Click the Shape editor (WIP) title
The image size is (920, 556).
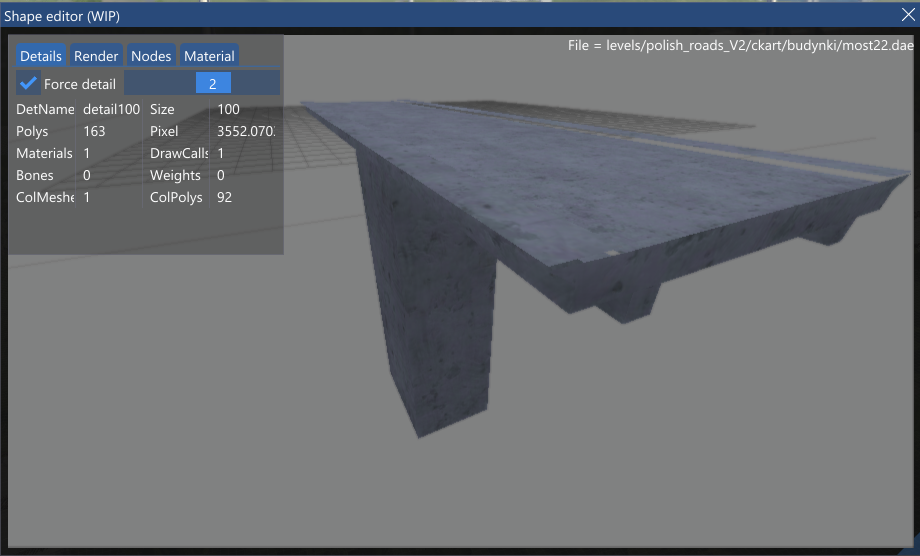62,16
